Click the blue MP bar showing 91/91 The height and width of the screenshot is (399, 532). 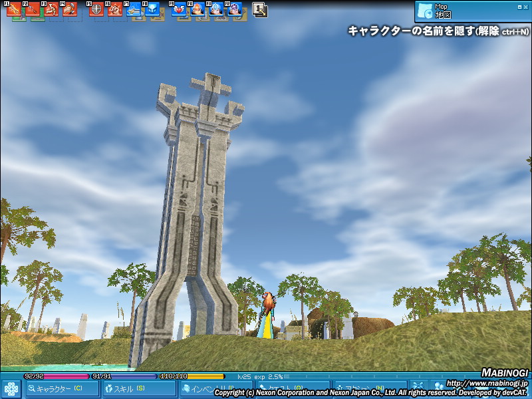[x=124, y=376]
